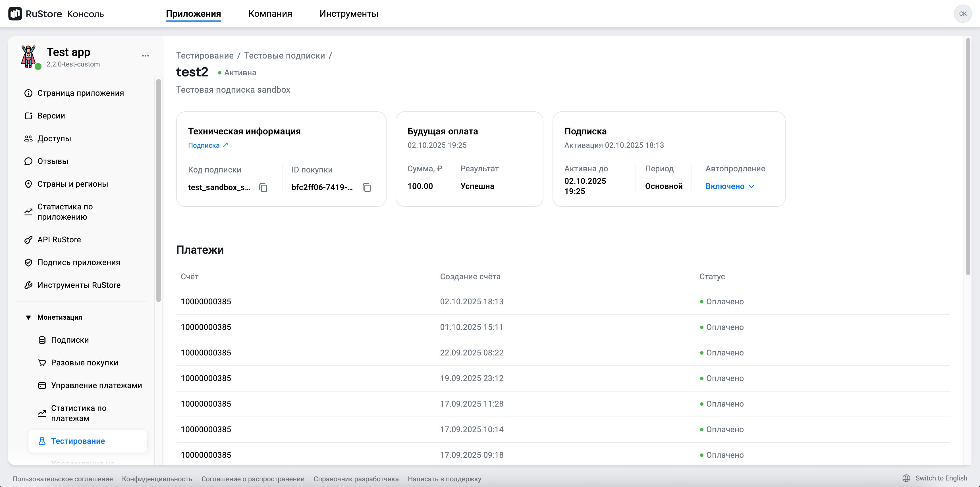This screenshot has height=487, width=980.
Task: Open the CK account avatar
Action: (x=963, y=14)
